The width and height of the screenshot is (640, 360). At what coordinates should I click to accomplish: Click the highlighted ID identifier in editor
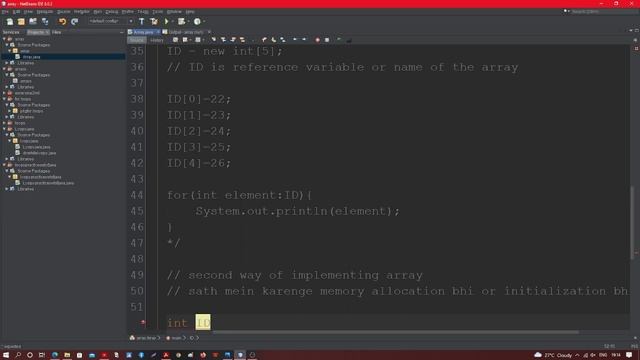click(x=203, y=322)
